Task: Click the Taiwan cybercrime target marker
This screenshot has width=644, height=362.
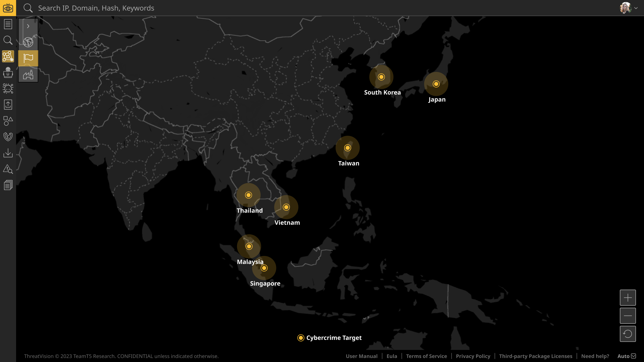Action: click(x=347, y=148)
